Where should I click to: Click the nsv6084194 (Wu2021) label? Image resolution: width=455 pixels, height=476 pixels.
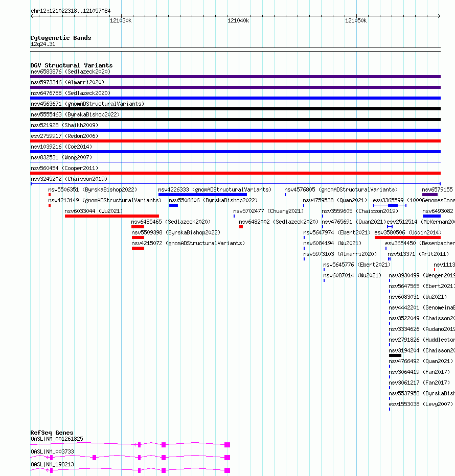[x=332, y=243]
